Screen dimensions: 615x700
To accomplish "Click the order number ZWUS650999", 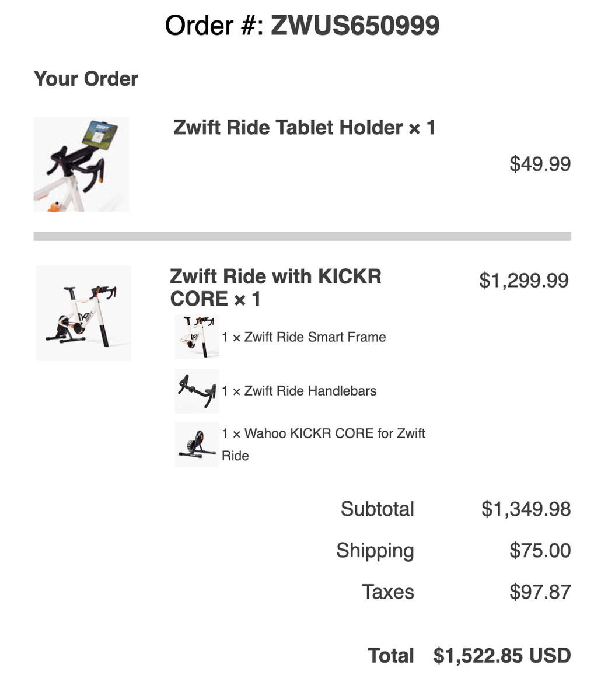I will click(x=355, y=26).
